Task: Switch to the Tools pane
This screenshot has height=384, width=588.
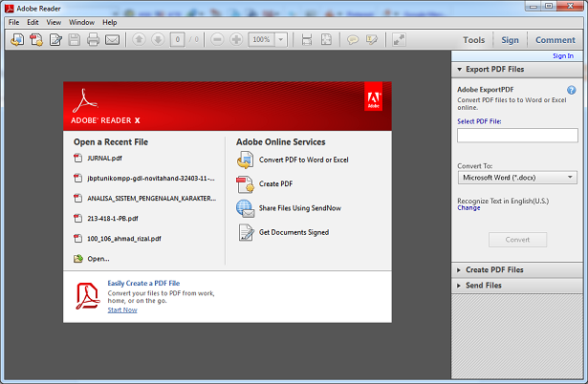Action: click(473, 40)
